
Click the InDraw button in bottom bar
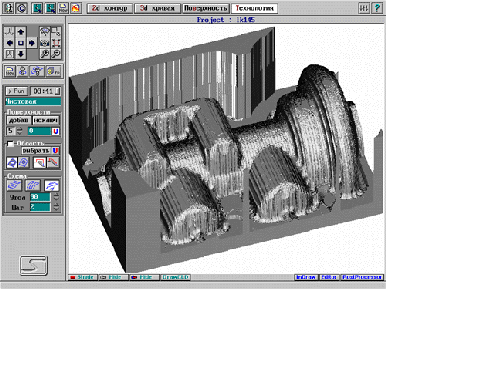click(306, 277)
